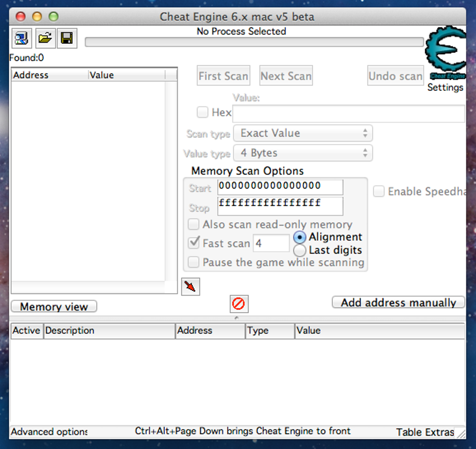Click the Stop address field
This screenshot has width=476, height=449.
coord(280,206)
